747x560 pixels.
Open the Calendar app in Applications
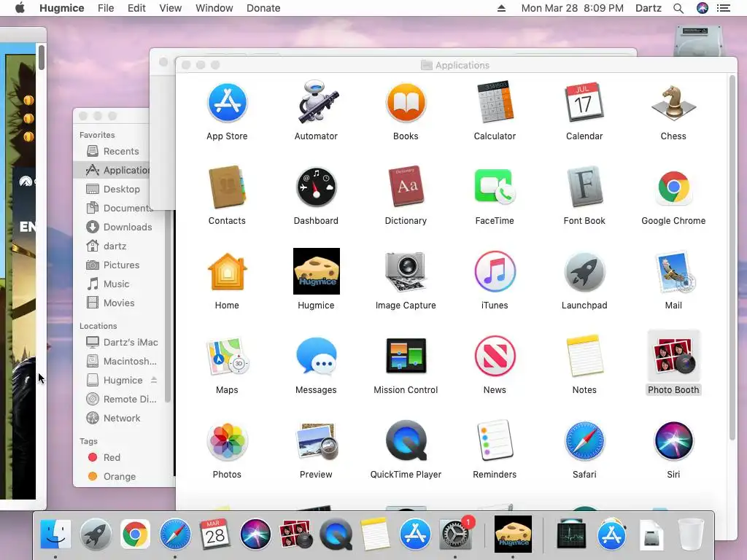point(584,102)
